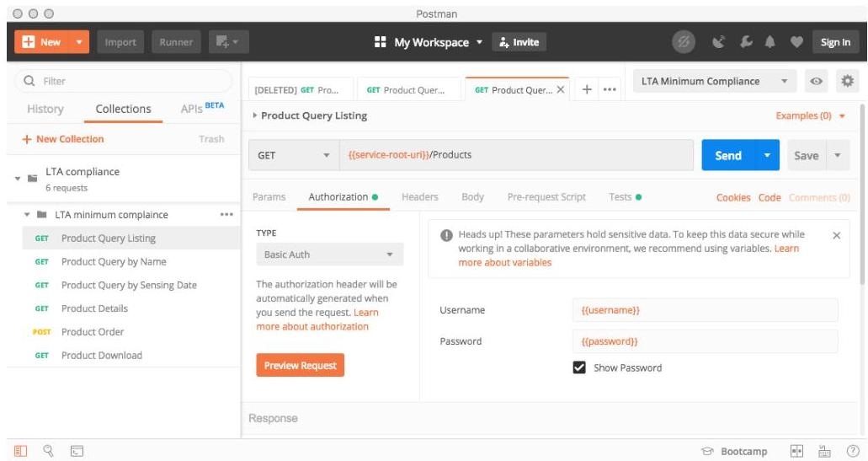Screen dimensions: 868x461
Task: Click the sidebar Filter search field
Action: (x=124, y=81)
